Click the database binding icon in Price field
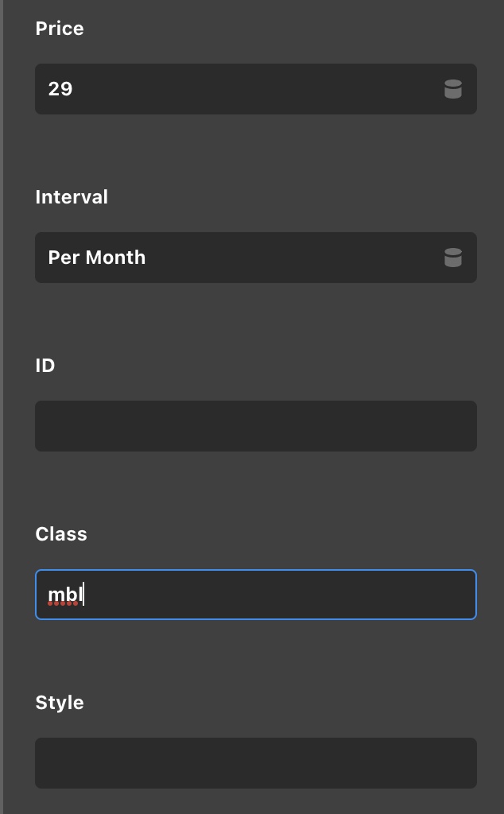Image resolution: width=504 pixels, height=814 pixels. click(x=453, y=89)
